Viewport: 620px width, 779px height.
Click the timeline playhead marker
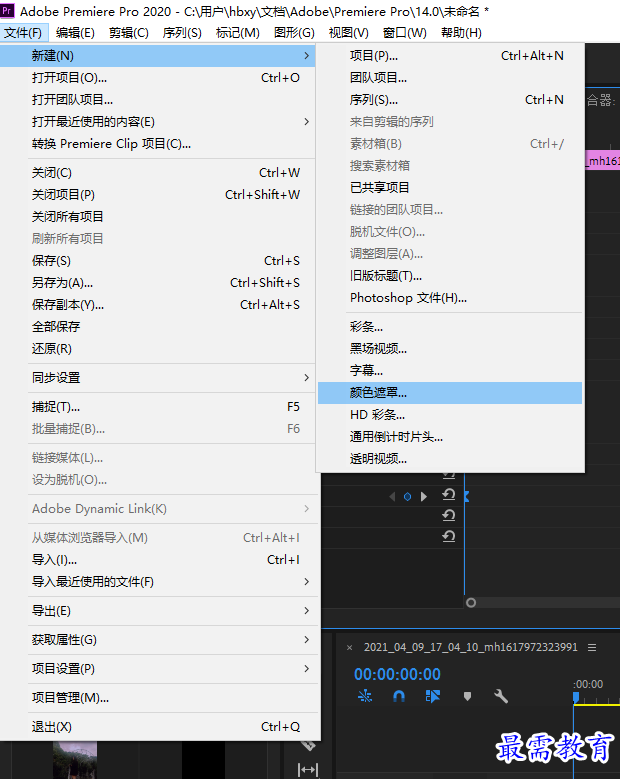tap(576, 697)
